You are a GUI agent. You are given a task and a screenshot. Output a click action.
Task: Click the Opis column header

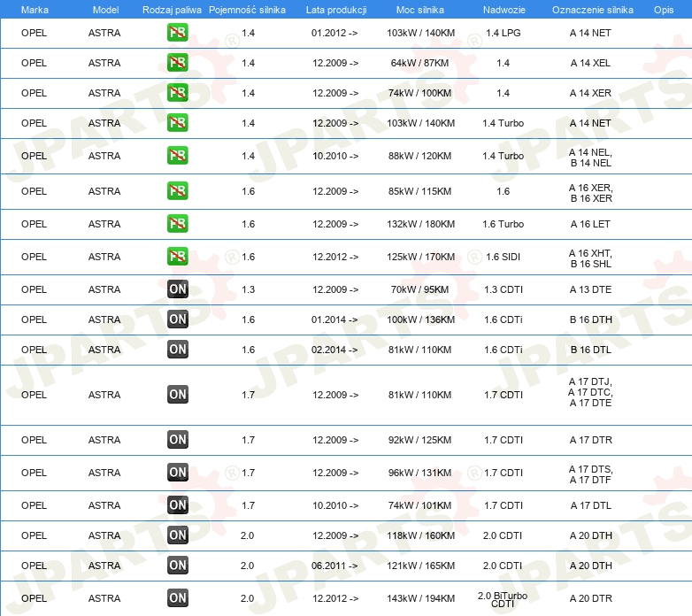(x=664, y=10)
